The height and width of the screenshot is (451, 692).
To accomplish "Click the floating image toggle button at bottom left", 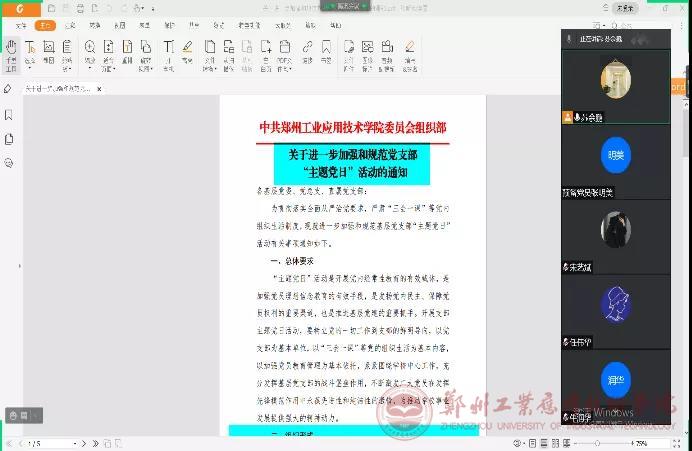I will pyautogui.click(x=16, y=414).
